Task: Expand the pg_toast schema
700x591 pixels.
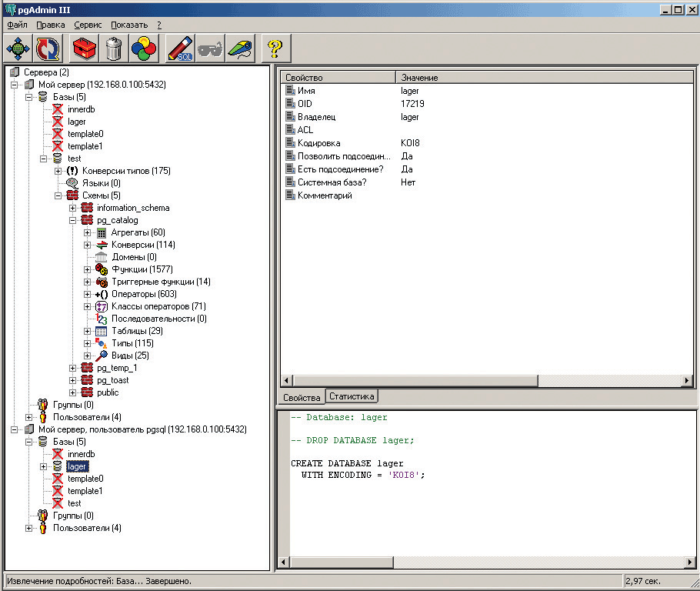Action: (73, 381)
